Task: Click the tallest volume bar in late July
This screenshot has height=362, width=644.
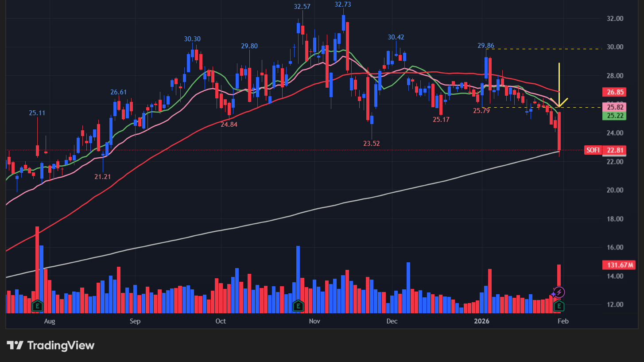Action: click(37, 266)
